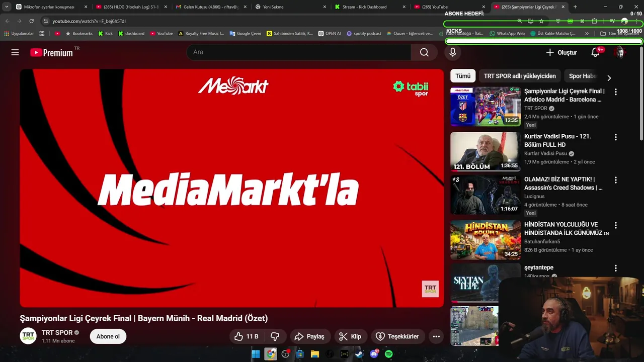Screen dimensions: 644x362
Task: Open Windows Start menu
Action: click(x=256, y=354)
